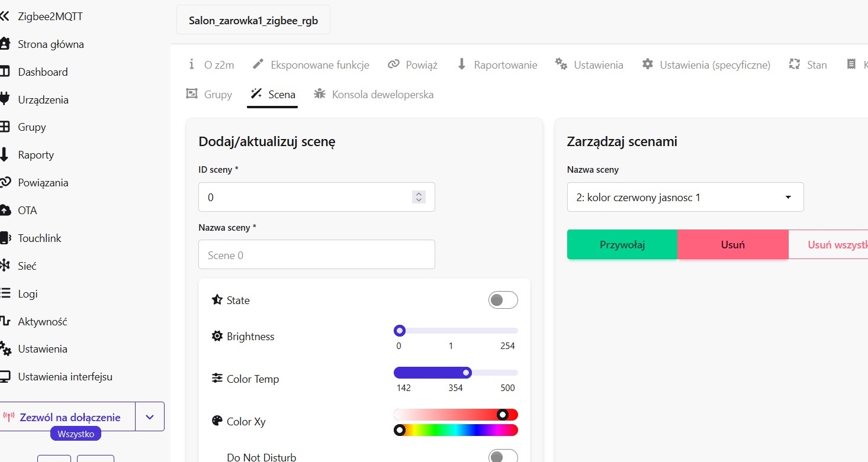Open the Raportowanie tab
The height and width of the screenshot is (462, 868).
[x=497, y=65]
